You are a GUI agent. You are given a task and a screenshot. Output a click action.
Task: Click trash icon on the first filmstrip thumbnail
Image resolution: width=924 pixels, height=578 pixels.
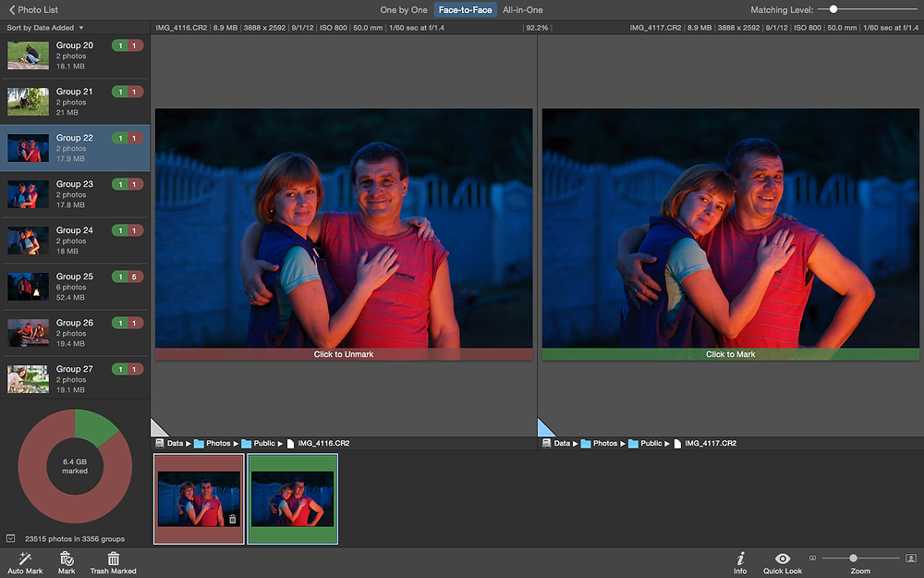tap(233, 519)
